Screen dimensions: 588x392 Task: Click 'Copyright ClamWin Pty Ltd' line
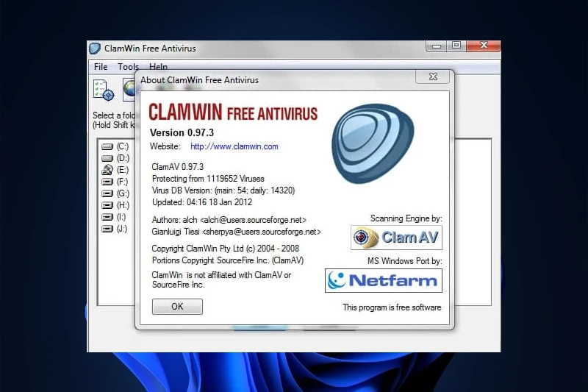point(226,249)
